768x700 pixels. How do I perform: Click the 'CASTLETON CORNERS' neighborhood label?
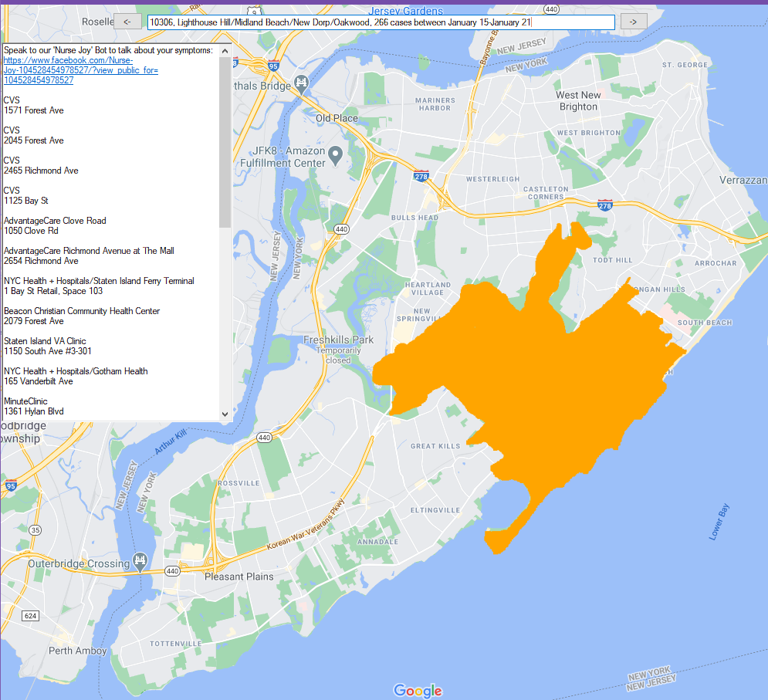click(546, 193)
